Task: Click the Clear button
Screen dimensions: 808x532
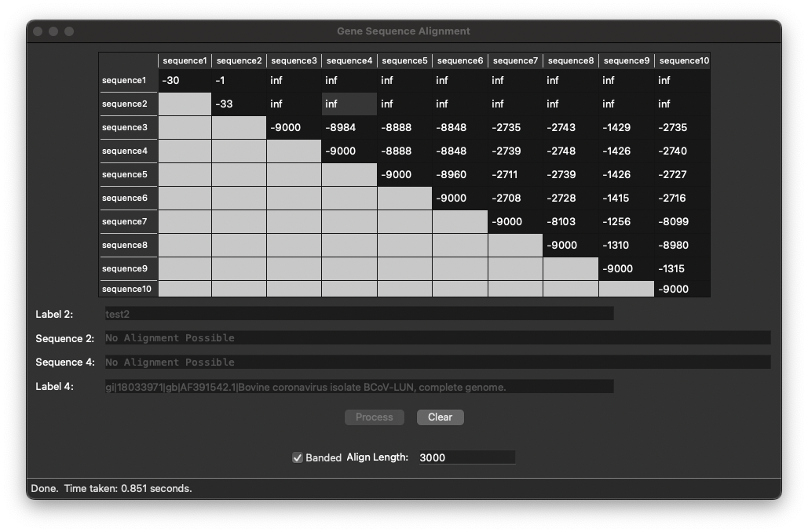Action: point(440,417)
